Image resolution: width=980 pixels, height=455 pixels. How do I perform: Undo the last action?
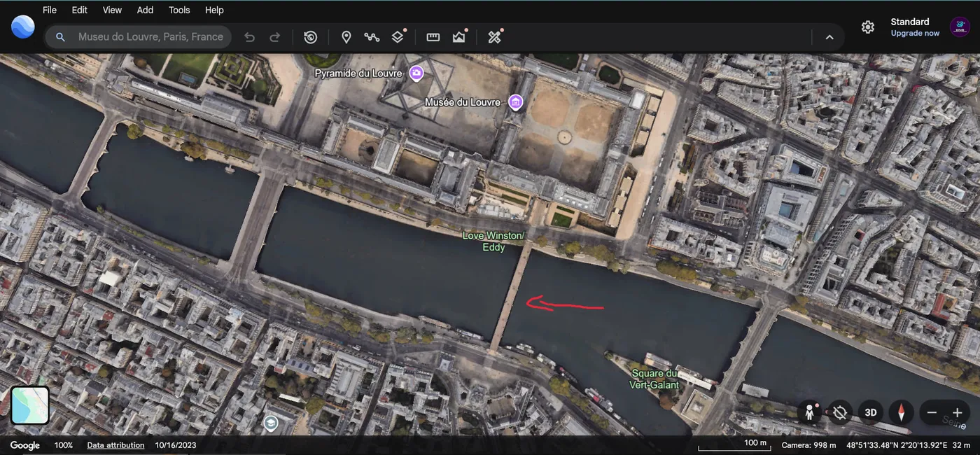pyautogui.click(x=249, y=37)
